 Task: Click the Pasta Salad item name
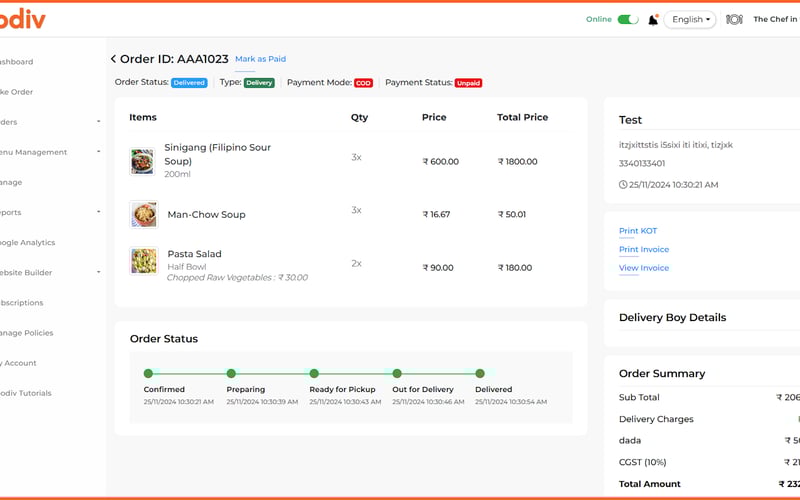(x=194, y=254)
